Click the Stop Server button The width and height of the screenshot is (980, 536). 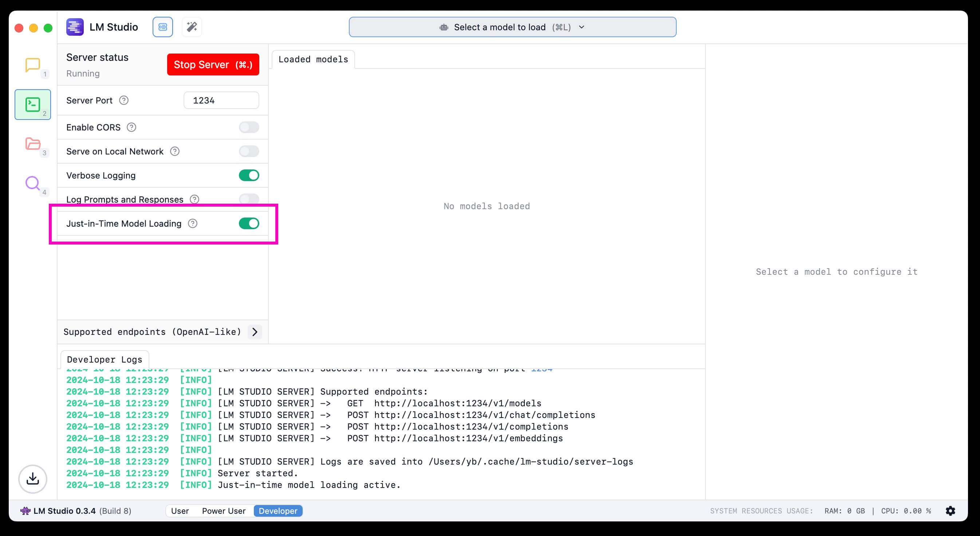(x=213, y=65)
